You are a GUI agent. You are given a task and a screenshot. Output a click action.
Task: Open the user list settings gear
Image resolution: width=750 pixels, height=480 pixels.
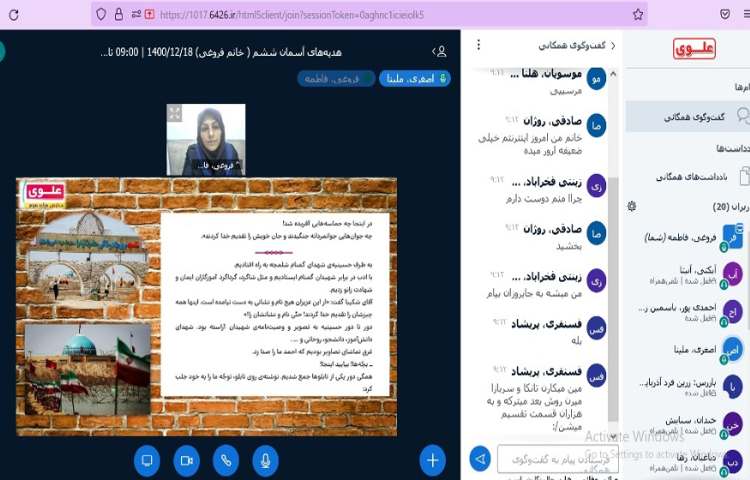point(632,206)
